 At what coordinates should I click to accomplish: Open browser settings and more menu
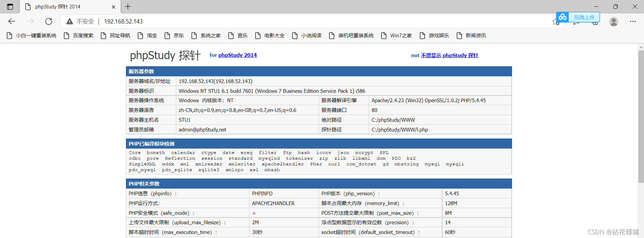point(633,22)
